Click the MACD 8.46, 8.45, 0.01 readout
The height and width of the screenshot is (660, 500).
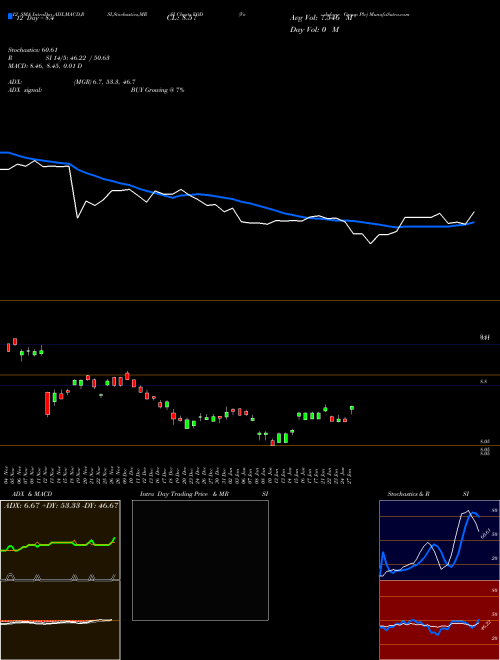(x=45, y=66)
